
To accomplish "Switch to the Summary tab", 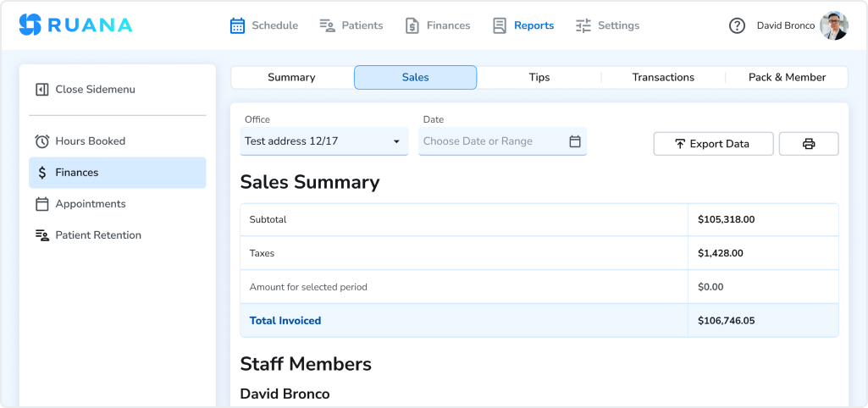I will (291, 77).
